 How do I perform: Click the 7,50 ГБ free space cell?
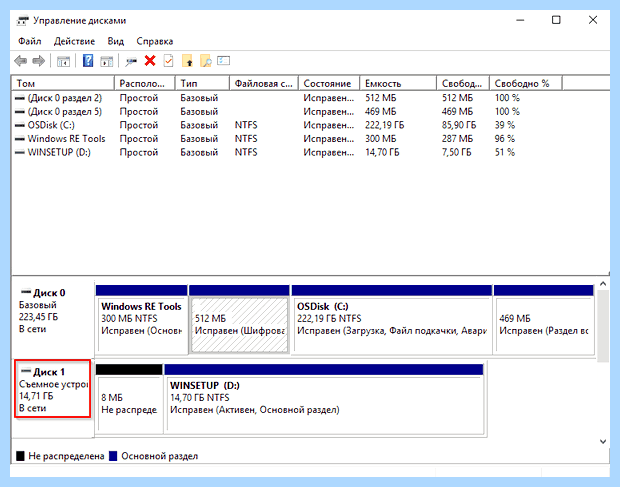pos(456,153)
